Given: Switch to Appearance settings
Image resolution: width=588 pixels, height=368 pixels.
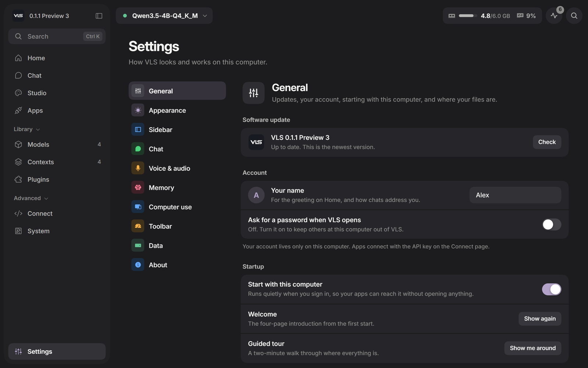Looking at the screenshot, I should pos(177,110).
